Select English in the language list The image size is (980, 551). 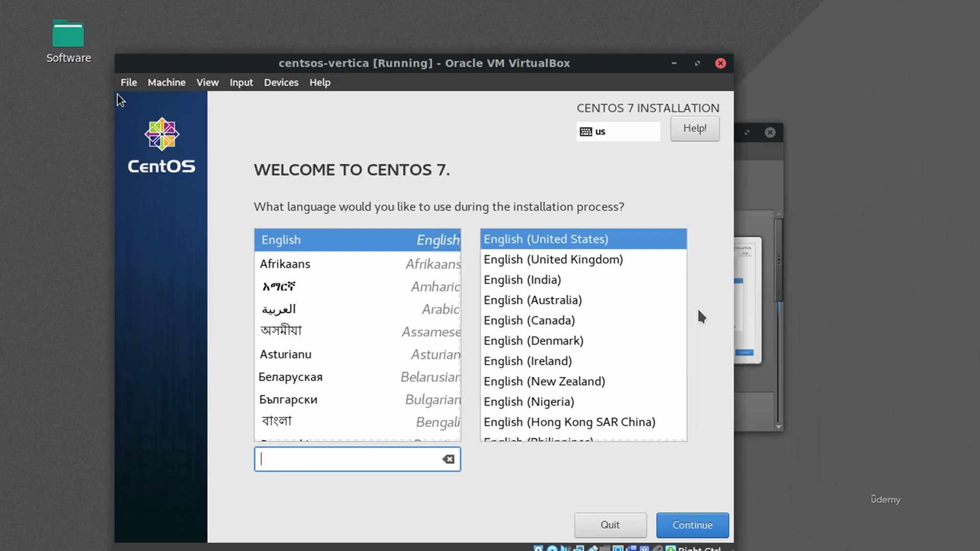357,240
